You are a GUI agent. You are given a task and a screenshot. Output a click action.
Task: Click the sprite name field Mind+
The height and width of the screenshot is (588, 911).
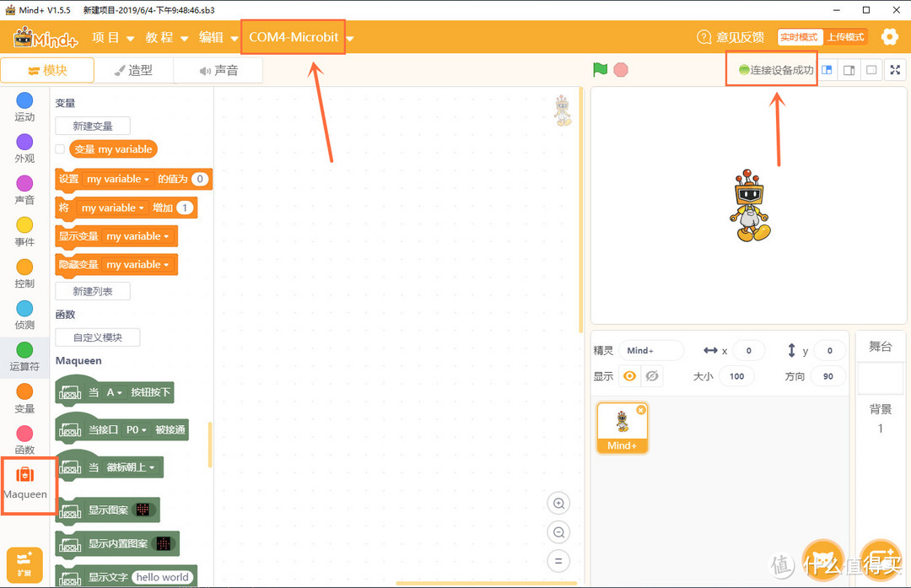click(x=651, y=350)
